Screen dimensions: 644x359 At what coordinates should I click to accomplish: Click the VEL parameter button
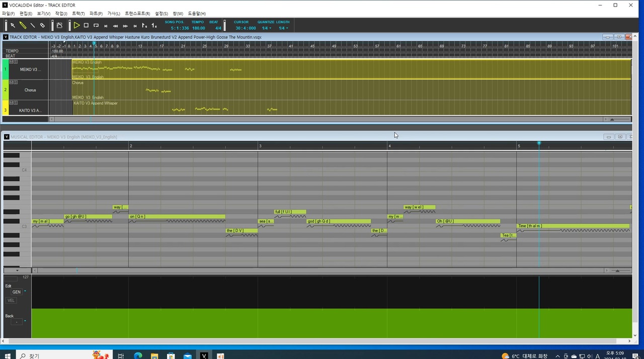(11, 301)
